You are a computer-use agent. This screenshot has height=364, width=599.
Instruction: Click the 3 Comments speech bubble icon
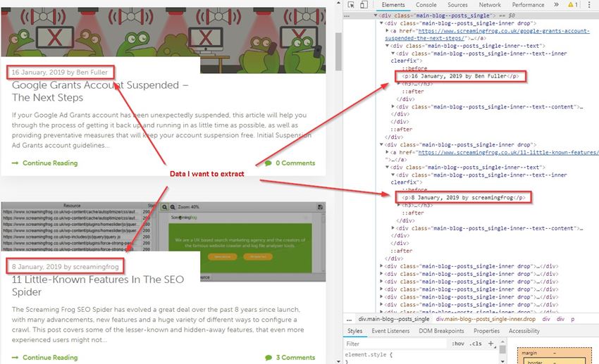[268, 358]
